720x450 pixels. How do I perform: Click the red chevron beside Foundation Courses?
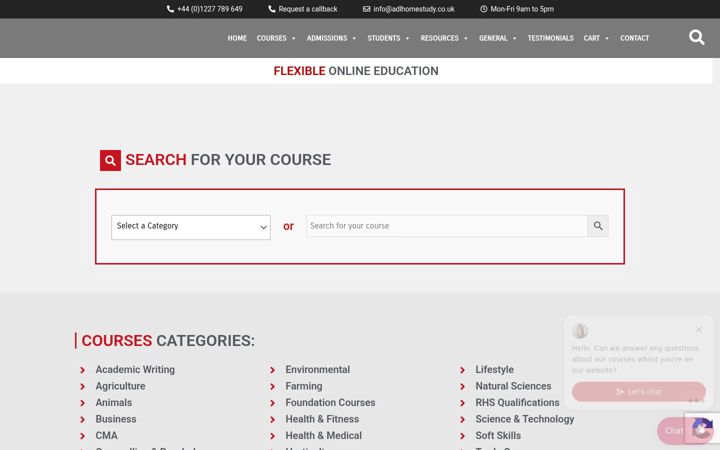[273, 403]
